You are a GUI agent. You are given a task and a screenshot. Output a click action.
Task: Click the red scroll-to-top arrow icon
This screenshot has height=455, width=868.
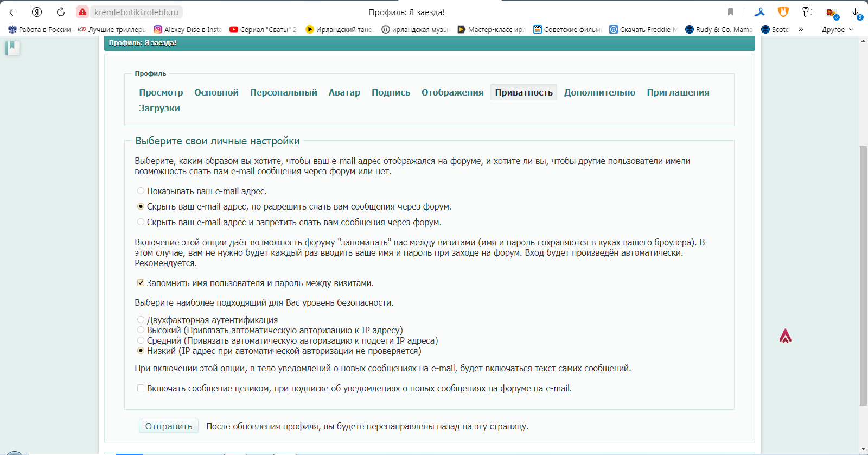pyautogui.click(x=785, y=336)
